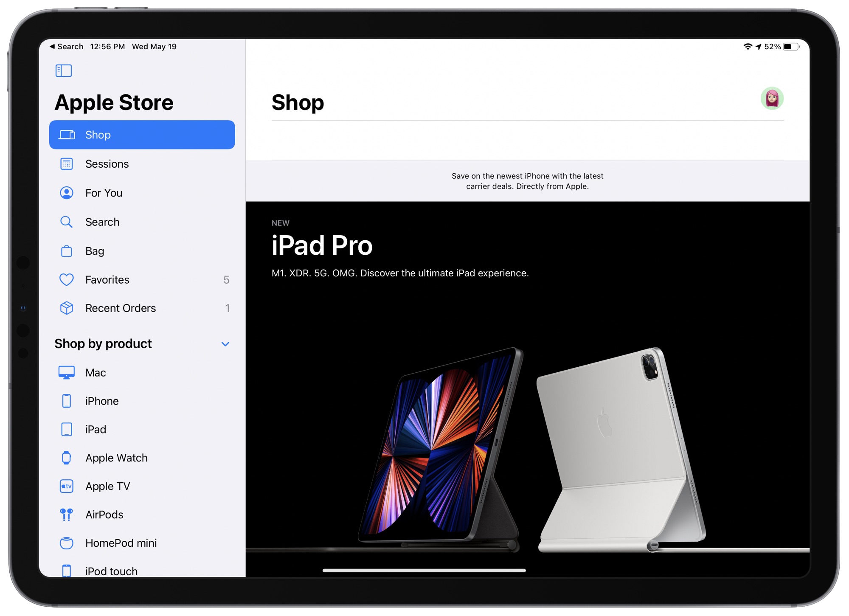Screen dimensions: 849x616
Task: Select the iPhone product category
Action: 102,401
